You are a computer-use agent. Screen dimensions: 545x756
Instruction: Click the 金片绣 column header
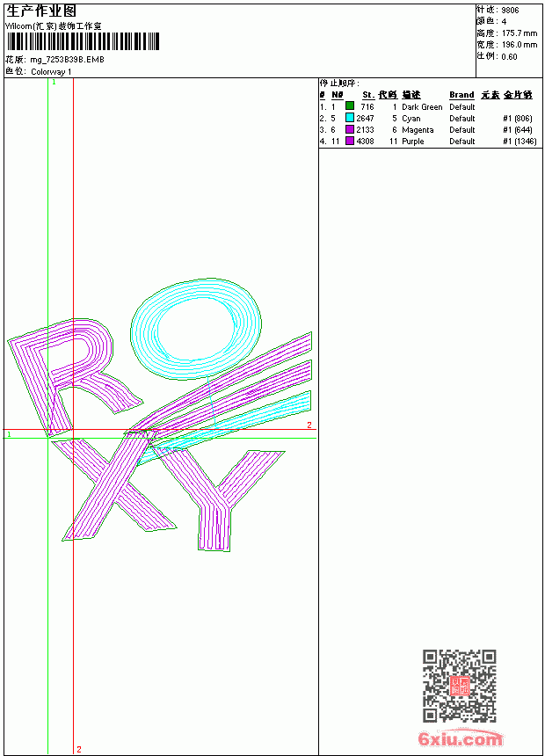pos(518,95)
